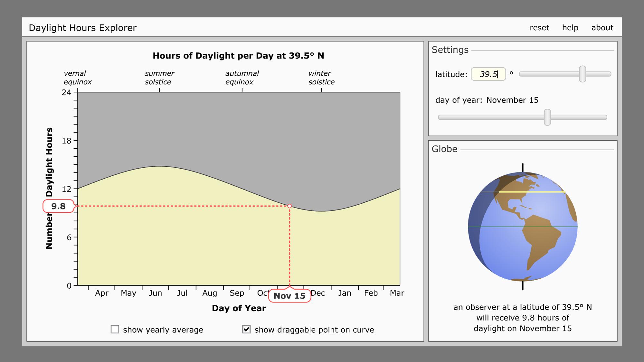Click the winter solstice tick label
Screen dimensions: 644x362
pos(321,78)
